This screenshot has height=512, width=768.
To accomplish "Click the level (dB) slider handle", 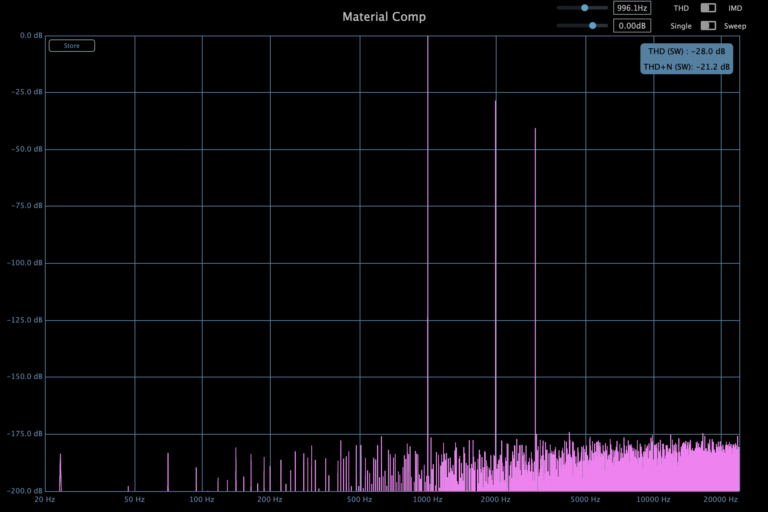I will pos(593,26).
